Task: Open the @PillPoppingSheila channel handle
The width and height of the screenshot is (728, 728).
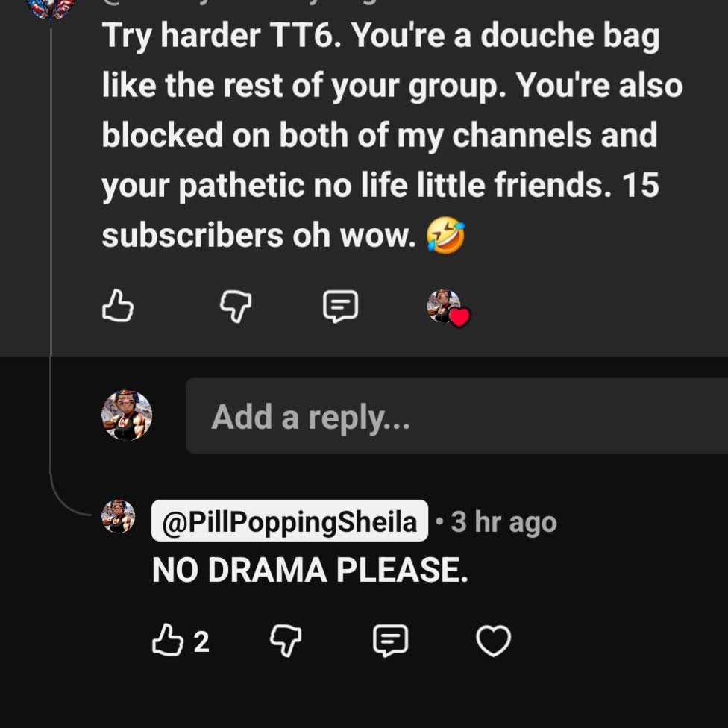Action: pyautogui.click(x=289, y=521)
